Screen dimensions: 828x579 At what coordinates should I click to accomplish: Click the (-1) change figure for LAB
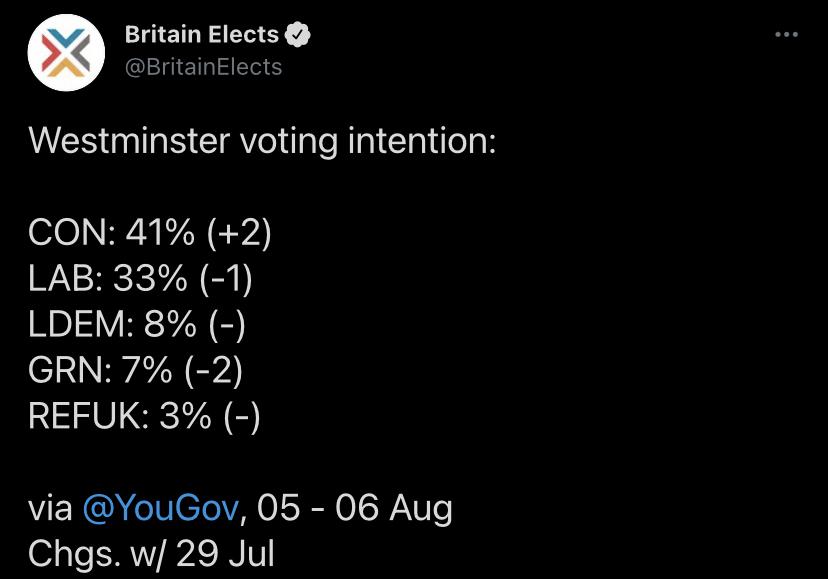(226, 279)
